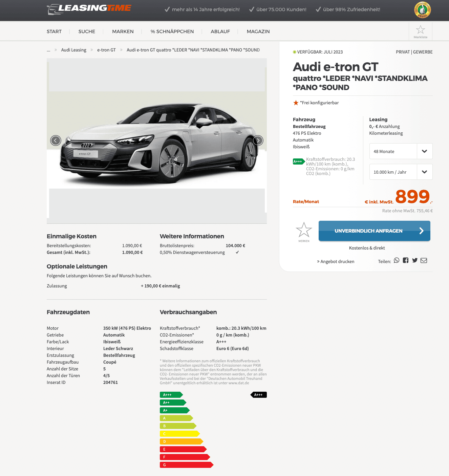Switch to GEWERBE pricing
Screen dimensions: 449x476
pyautogui.click(x=423, y=52)
